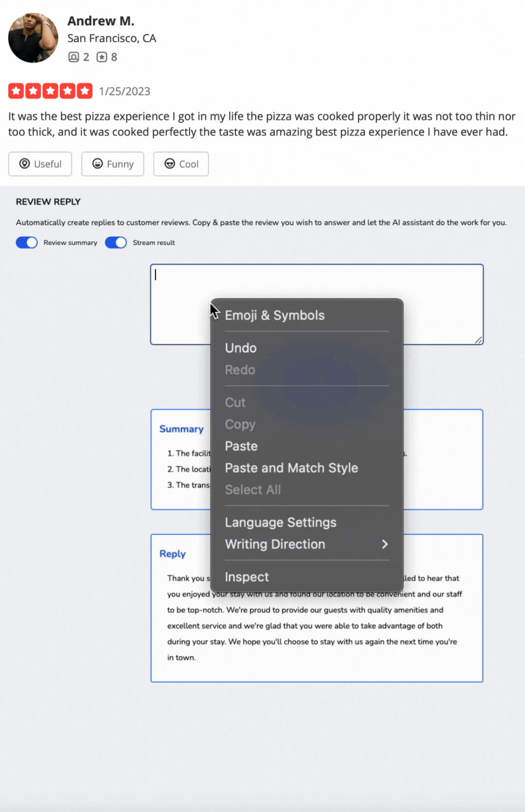Choose Paste and Match Style
Viewport: 525px width, 812px height.
click(307, 468)
